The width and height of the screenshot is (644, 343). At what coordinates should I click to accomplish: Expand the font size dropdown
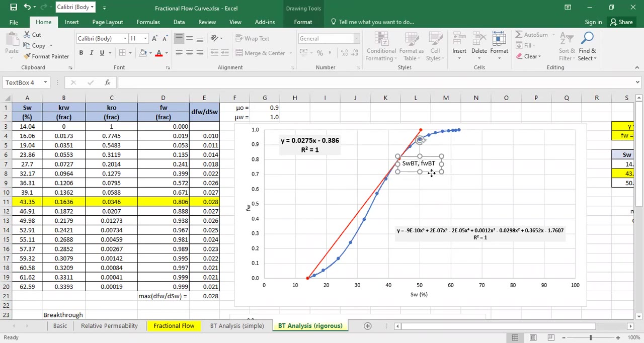(145, 38)
